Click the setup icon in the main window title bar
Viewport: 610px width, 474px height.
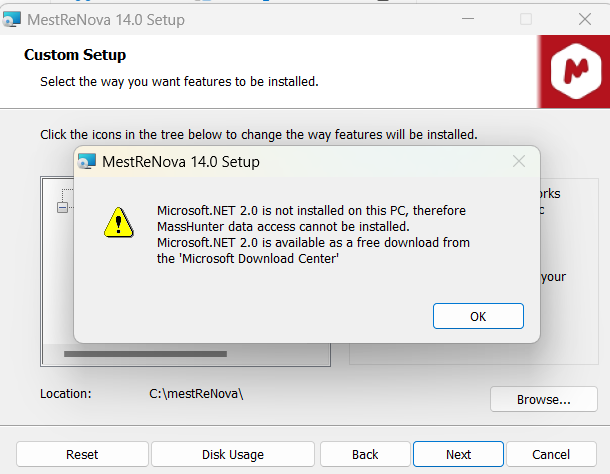12,20
